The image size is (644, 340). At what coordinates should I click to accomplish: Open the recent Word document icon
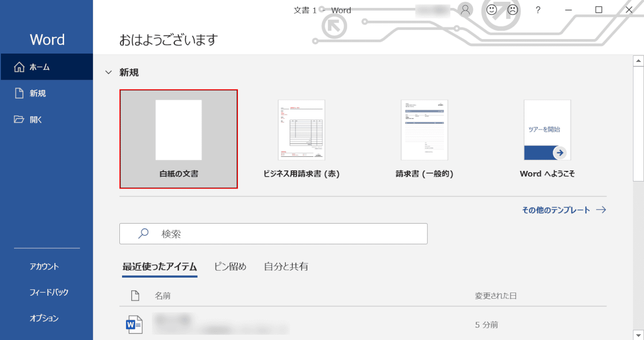click(x=134, y=325)
